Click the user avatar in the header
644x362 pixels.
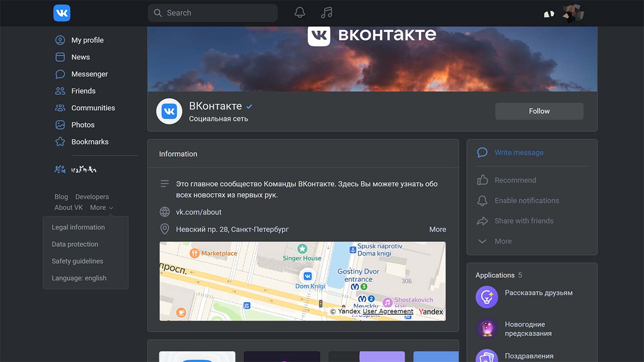point(573,13)
